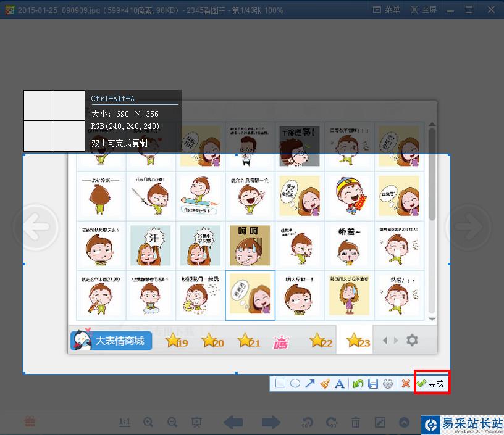Click the 完成 button to finish capture
The image size is (504, 435).
431,383
